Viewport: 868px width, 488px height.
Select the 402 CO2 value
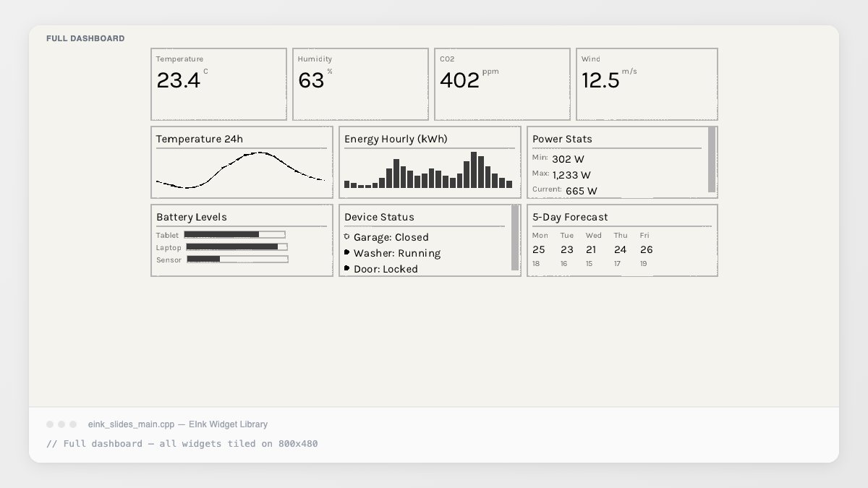point(459,80)
